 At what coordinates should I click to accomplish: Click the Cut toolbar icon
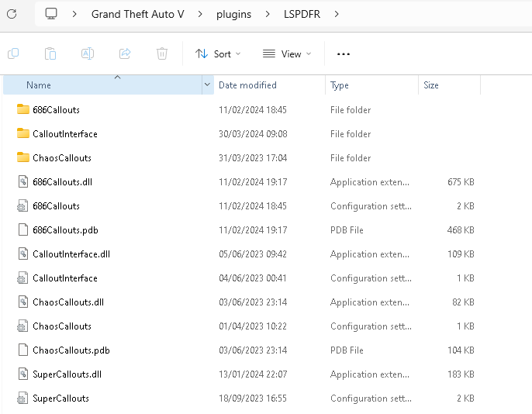13,53
